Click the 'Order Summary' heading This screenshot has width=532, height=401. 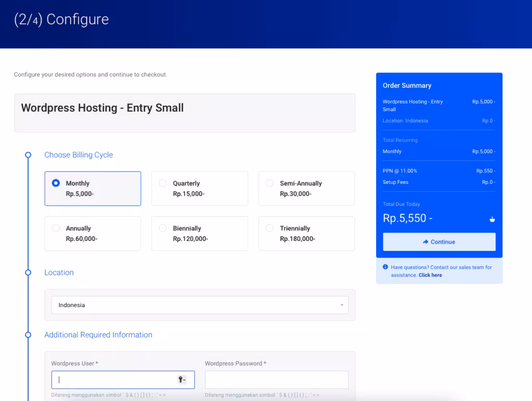click(x=407, y=86)
